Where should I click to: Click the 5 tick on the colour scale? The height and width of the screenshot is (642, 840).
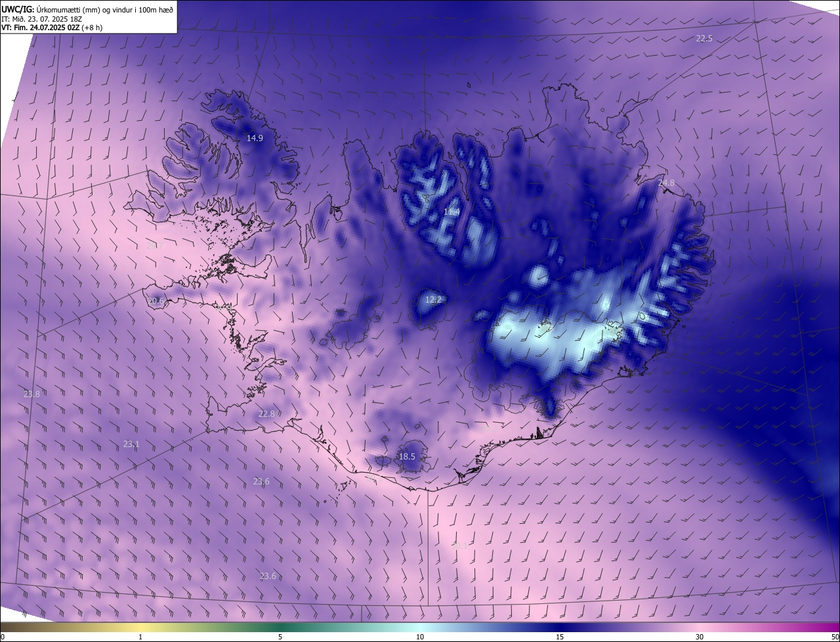pyautogui.click(x=280, y=637)
